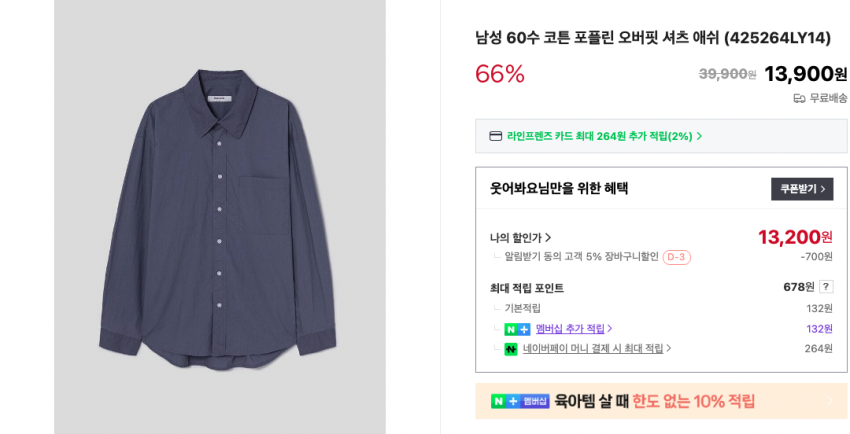Click the 최대 적립 포인트 heading
Screen dimensions: 850x434
[527, 288]
